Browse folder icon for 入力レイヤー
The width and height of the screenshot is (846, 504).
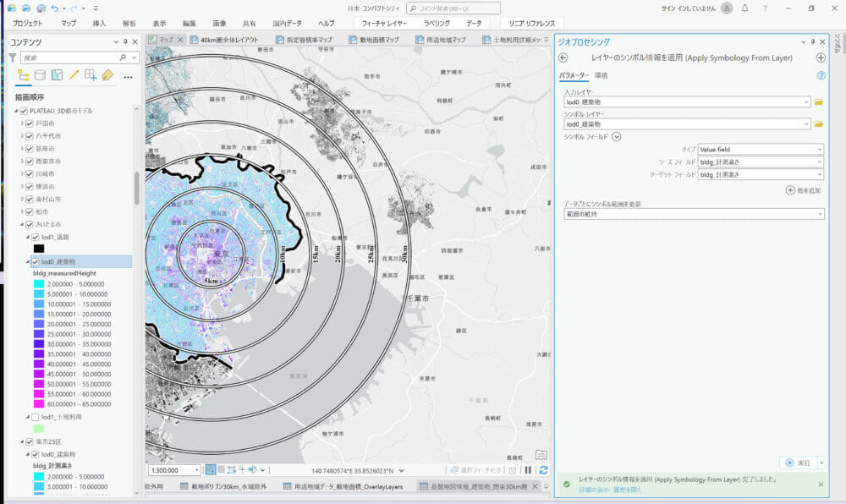(x=818, y=101)
